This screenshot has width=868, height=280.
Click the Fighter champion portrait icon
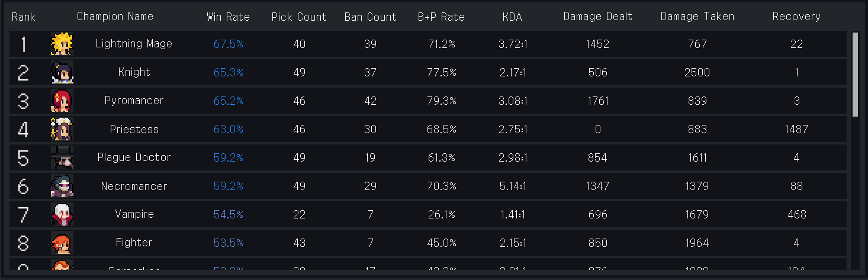[x=62, y=243]
